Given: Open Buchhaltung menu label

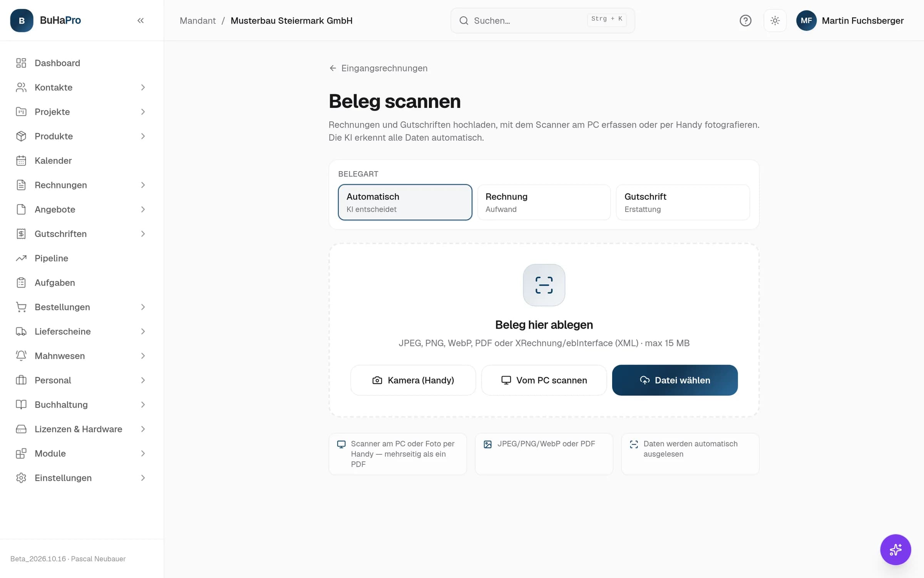Looking at the screenshot, I should pos(61,405).
